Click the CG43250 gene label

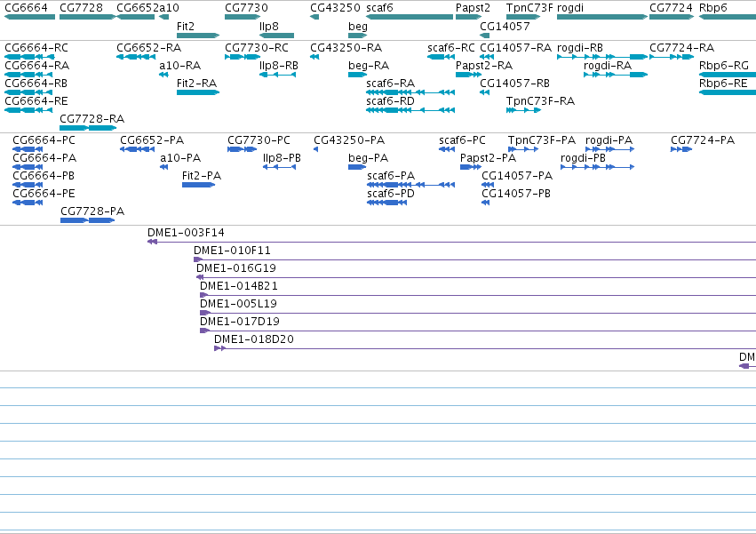tap(335, 8)
